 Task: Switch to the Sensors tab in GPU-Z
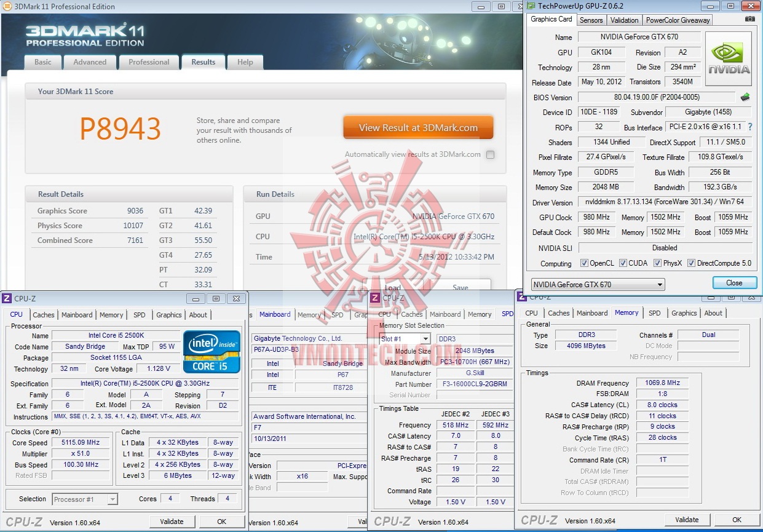[x=591, y=20]
